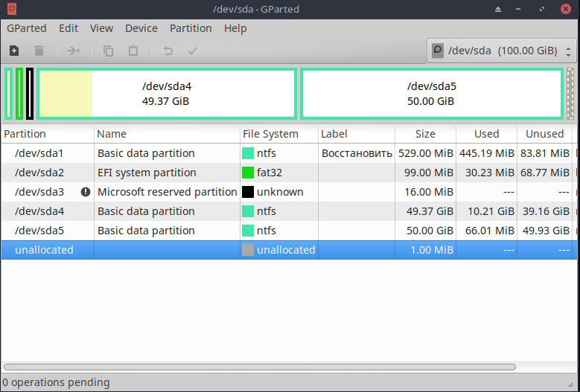Select the /dev/sda5 block in disk map
This screenshot has width=580, height=392.
click(x=431, y=94)
